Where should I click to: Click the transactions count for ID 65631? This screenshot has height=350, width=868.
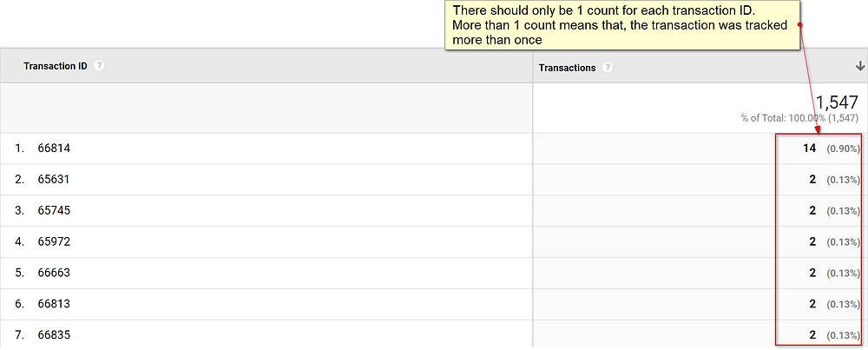click(x=812, y=180)
